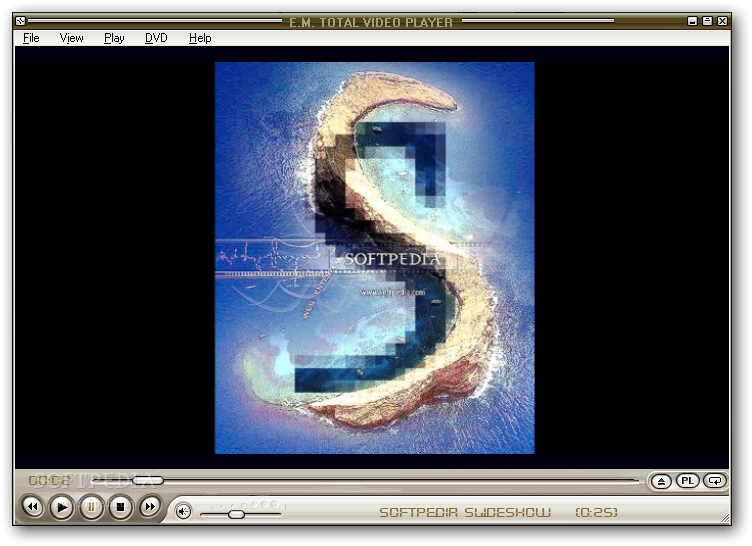Minimize the Total Video Player window

[x=692, y=21]
